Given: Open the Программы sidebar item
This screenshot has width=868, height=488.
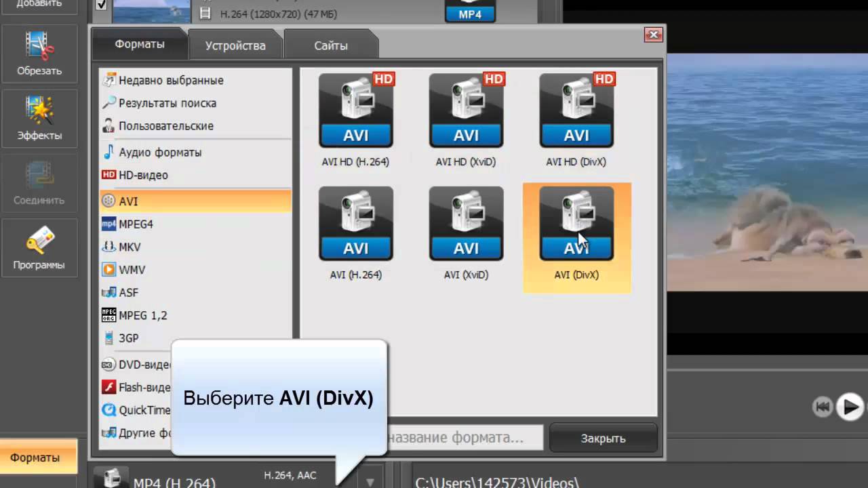Looking at the screenshot, I should coord(39,248).
